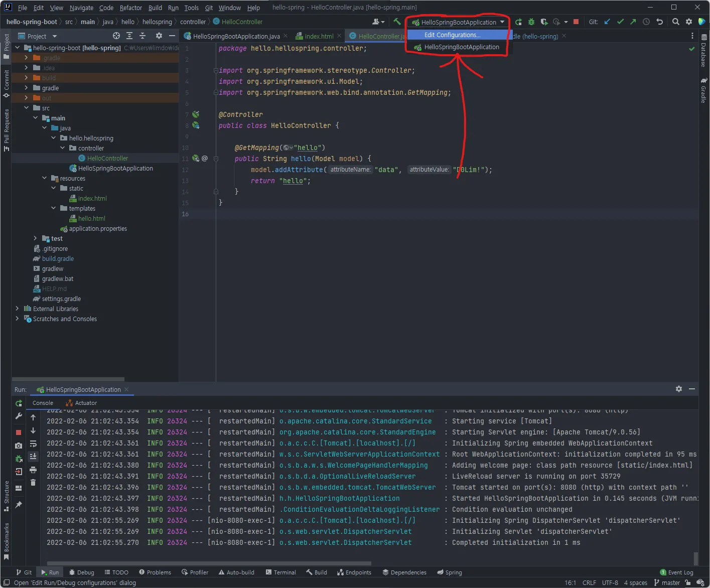Toggle the Pull Requests side tab
The height and width of the screenshot is (588, 710).
click(6, 130)
